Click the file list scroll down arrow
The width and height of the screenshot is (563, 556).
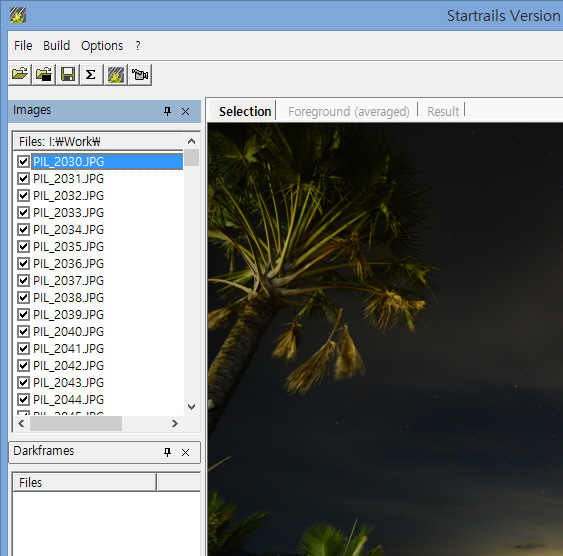(x=191, y=406)
